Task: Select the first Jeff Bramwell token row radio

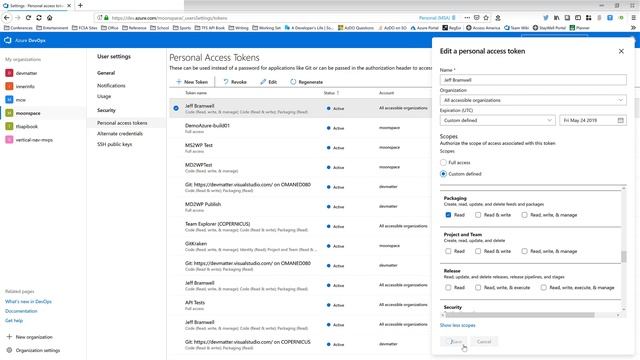Action: 176,108
